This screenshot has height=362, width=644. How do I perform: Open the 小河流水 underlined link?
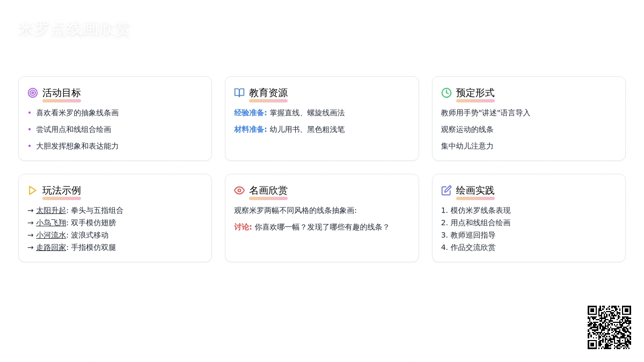(51, 235)
